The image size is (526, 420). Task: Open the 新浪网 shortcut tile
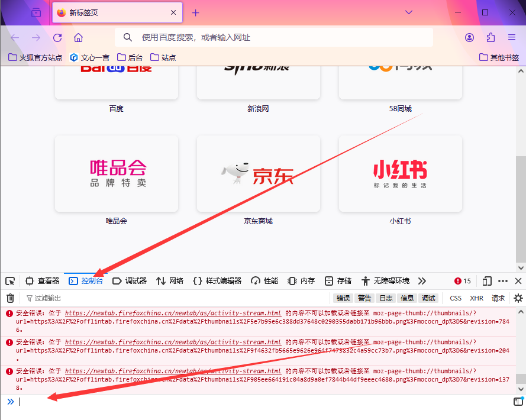point(259,82)
